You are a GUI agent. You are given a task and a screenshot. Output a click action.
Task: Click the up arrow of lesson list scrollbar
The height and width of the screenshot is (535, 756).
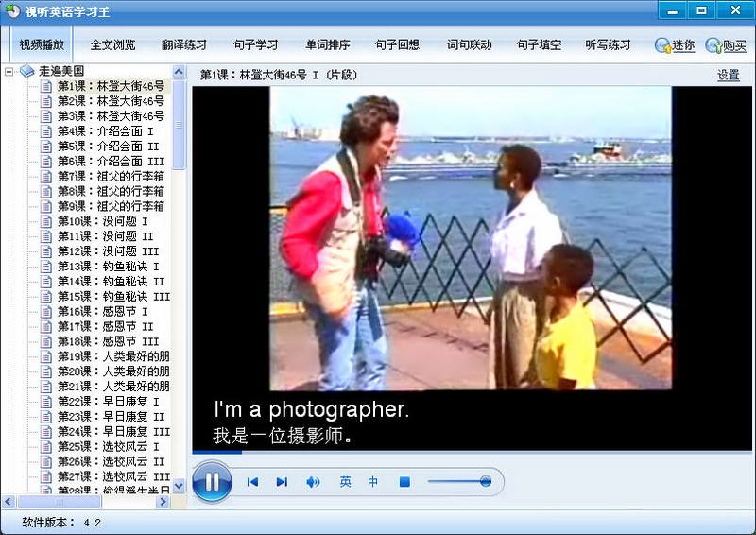pyautogui.click(x=179, y=72)
